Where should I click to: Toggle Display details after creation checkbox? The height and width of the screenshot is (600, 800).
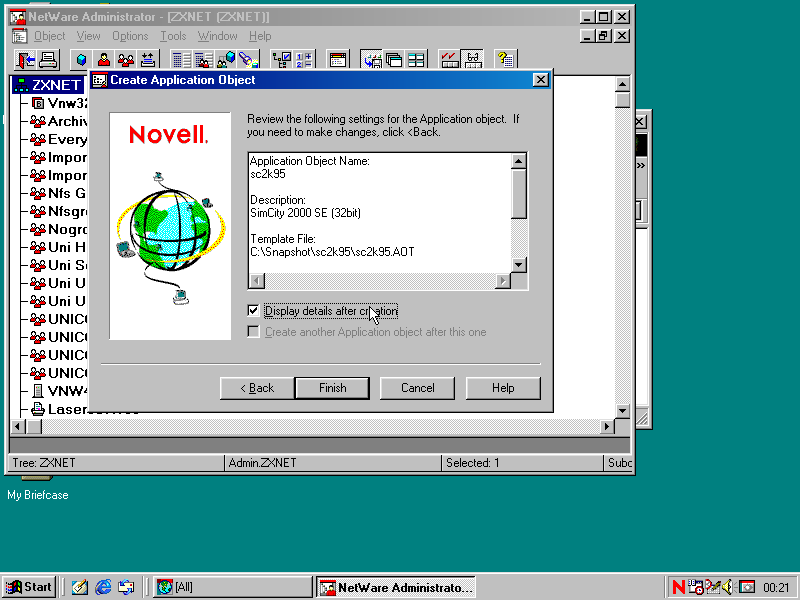(253, 310)
